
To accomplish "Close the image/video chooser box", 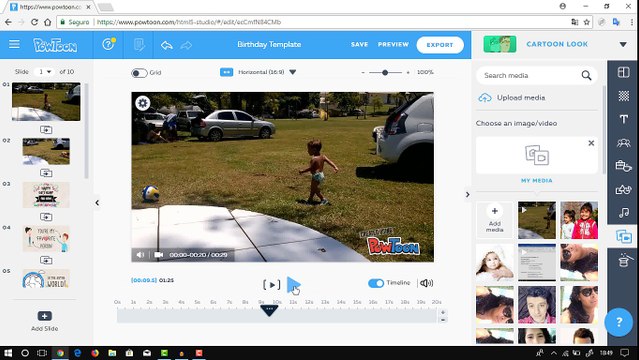I will tap(591, 143).
